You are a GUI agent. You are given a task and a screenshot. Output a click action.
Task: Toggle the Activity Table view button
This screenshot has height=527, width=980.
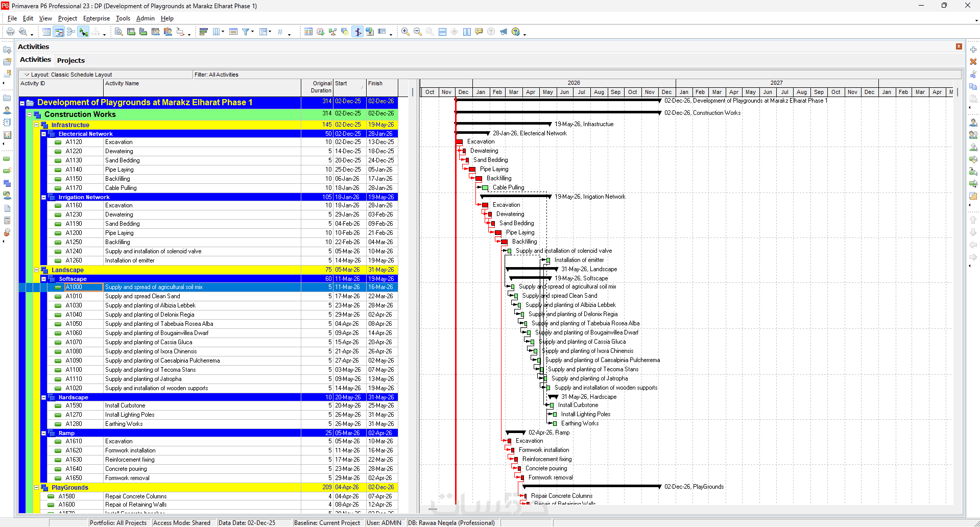[46, 32]
